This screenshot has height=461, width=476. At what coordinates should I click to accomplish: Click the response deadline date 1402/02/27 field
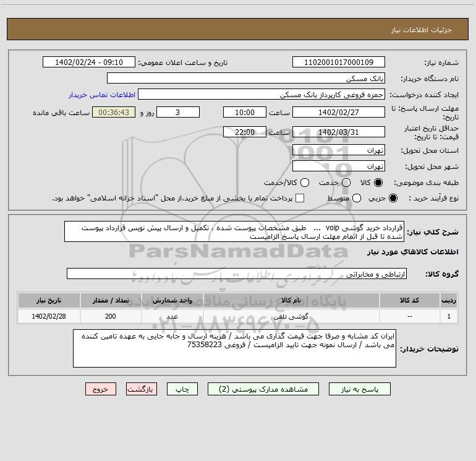(x=339, y=112)
